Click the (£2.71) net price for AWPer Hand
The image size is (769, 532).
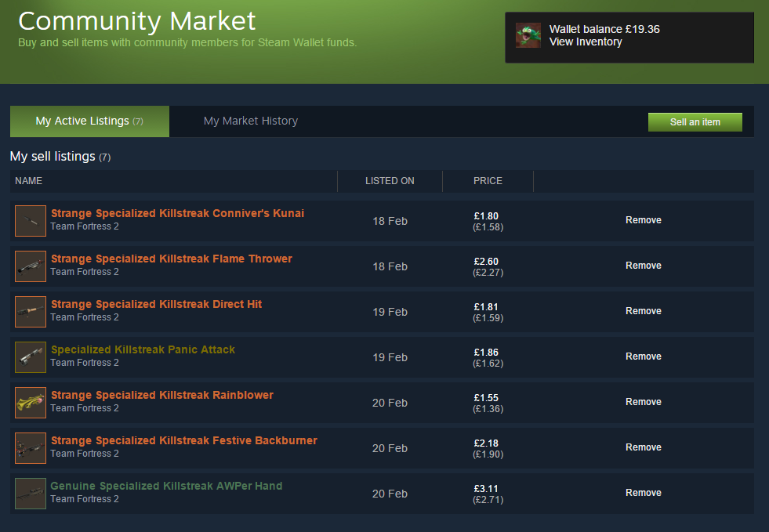point(488,500)
